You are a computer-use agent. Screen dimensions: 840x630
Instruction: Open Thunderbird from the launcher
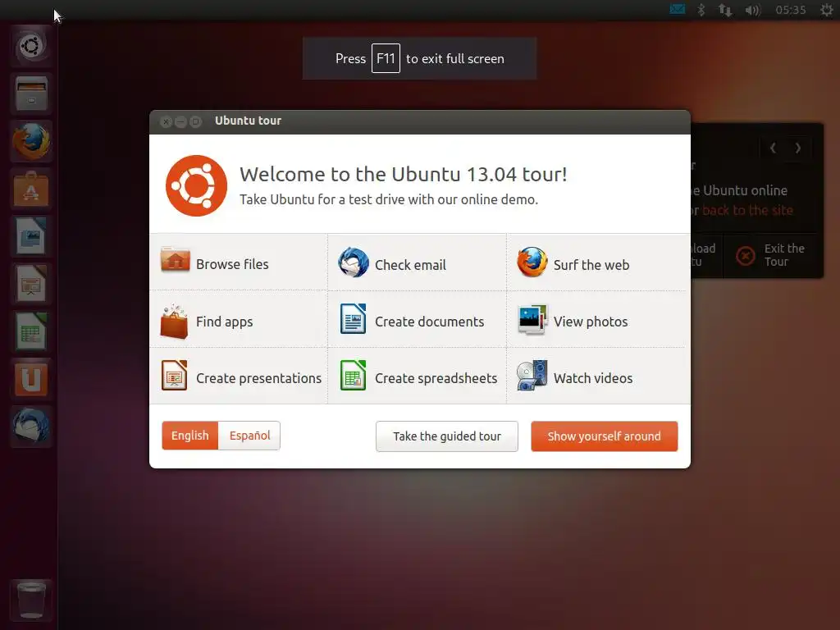point(31,427)
